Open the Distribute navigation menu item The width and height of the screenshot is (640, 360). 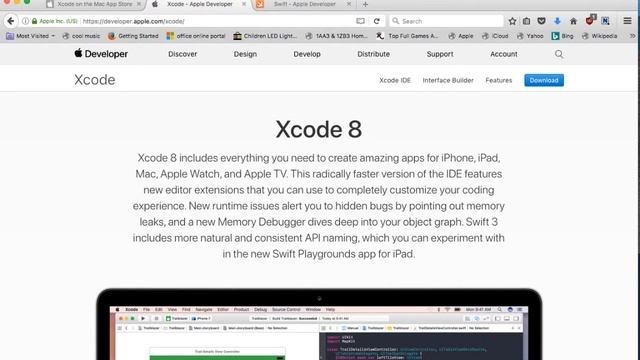click(x=373, y=54)
